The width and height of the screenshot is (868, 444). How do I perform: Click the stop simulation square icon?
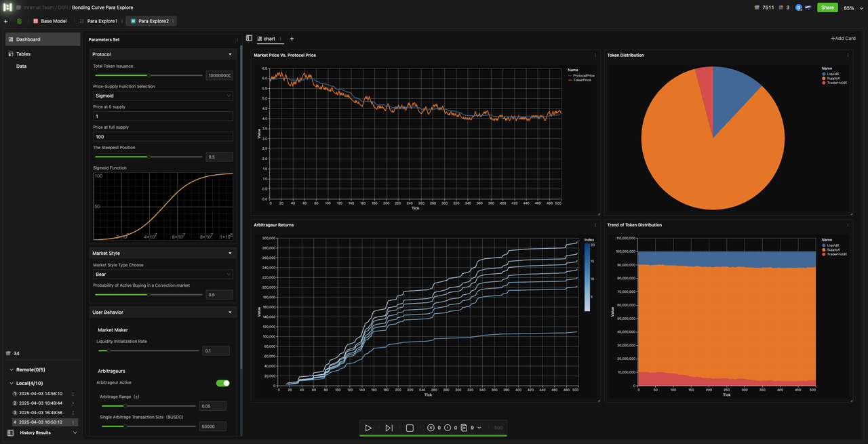(410, 428)
